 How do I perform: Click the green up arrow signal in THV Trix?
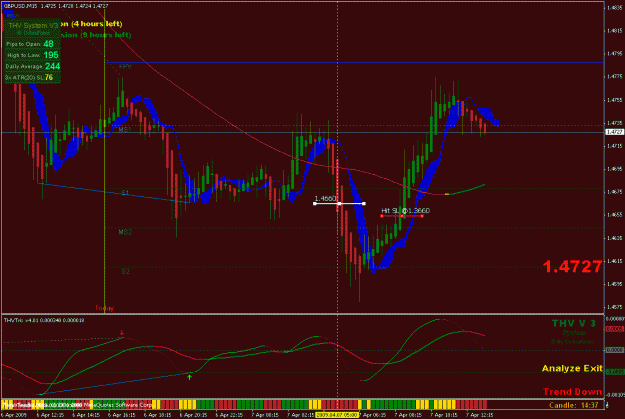coord(190,377)
